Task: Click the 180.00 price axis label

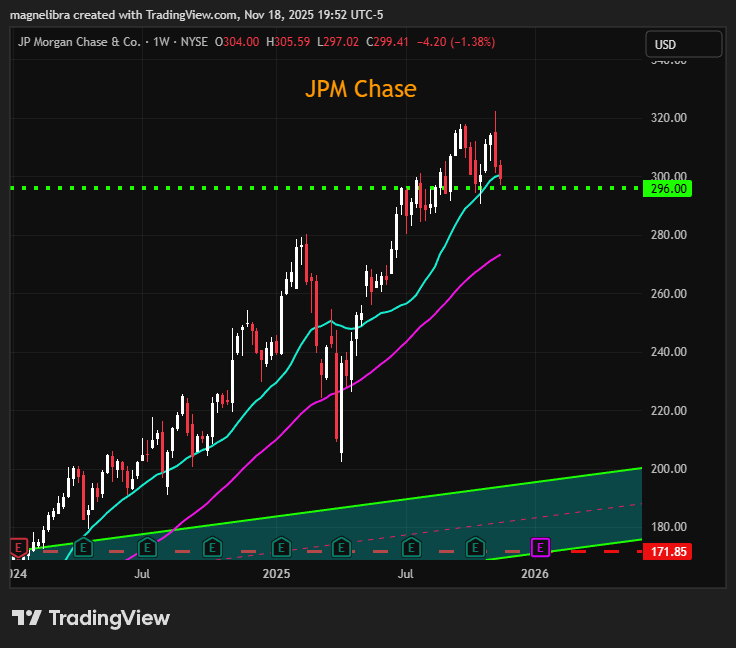Action: 668,527
